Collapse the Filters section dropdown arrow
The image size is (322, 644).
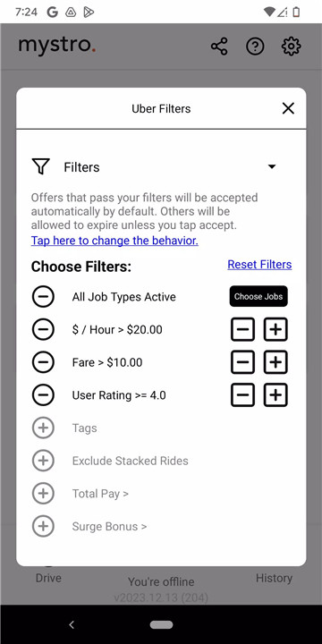click(272, 166)
